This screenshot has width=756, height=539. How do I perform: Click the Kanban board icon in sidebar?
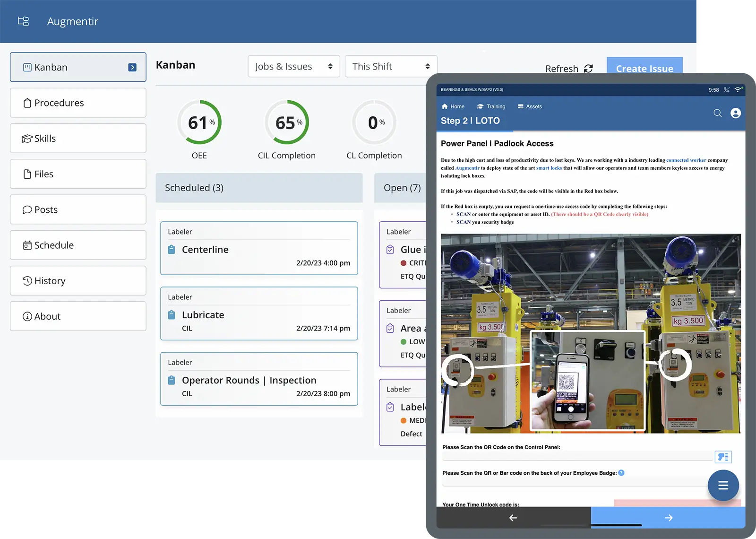(x=27, y=67)
